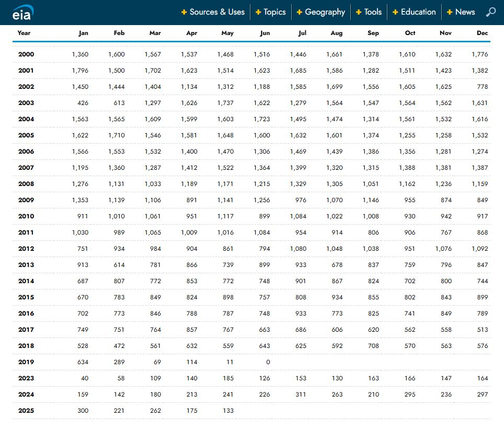Select the 2023 row label
Screen dimensions: 504x430
click(x=26, y=378)
